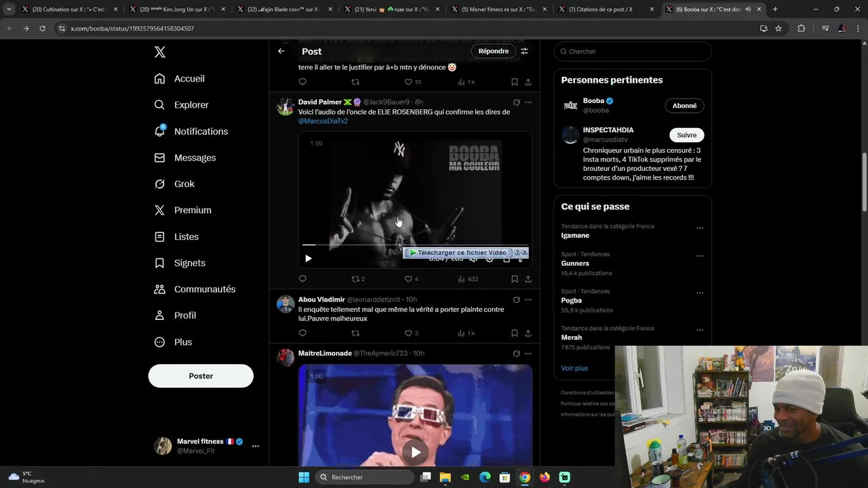Share David Palmer's post
The image size is (868, 488).
(528, 279)
